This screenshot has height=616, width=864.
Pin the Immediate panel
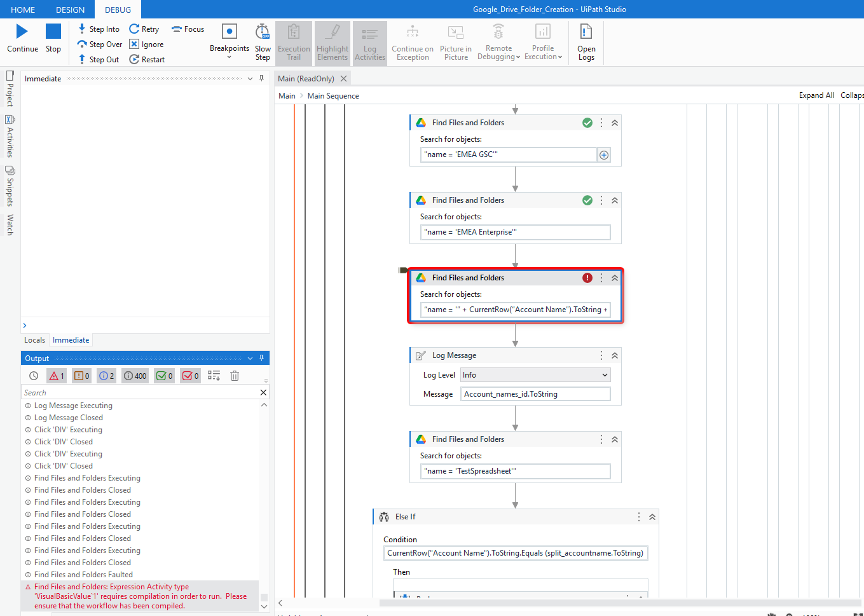[261, 78]
